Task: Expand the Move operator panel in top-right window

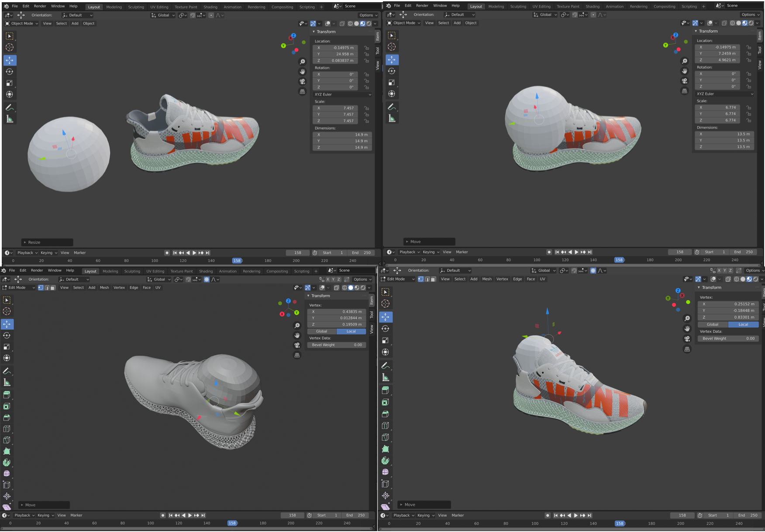Action: [429, 242]
